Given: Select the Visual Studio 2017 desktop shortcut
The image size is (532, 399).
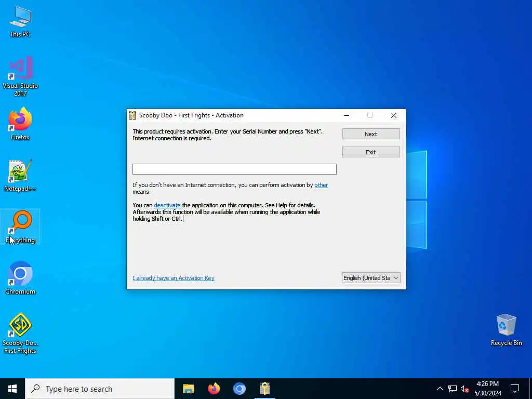Looking at the screenshot, I should pos(20,76).
